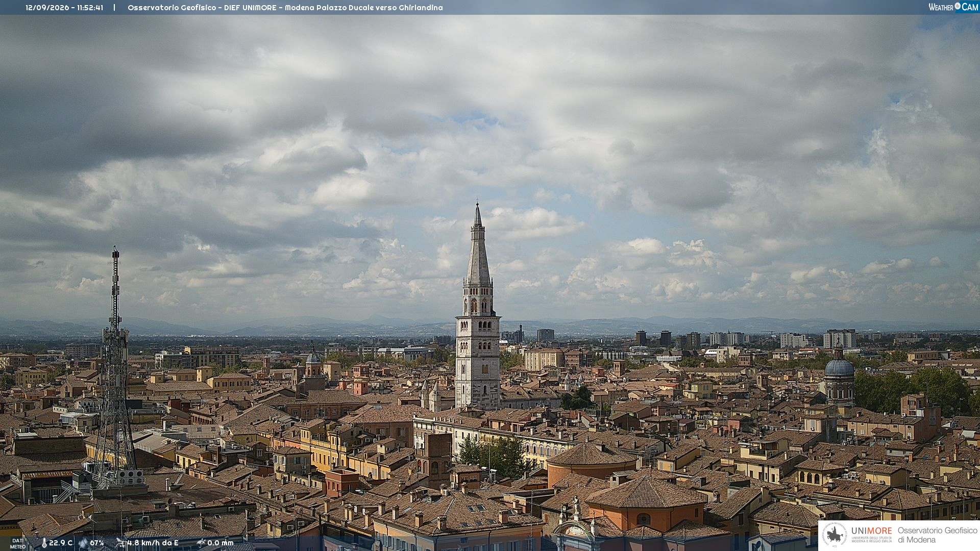
Task: Open the DATI METEO label
Action: tap(18, 543)
